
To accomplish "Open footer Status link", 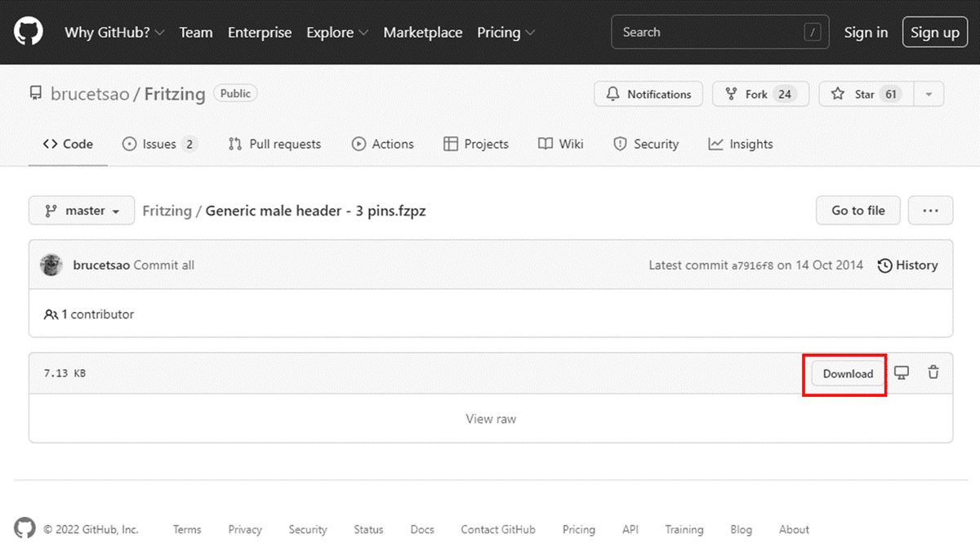I will [368, 529].
